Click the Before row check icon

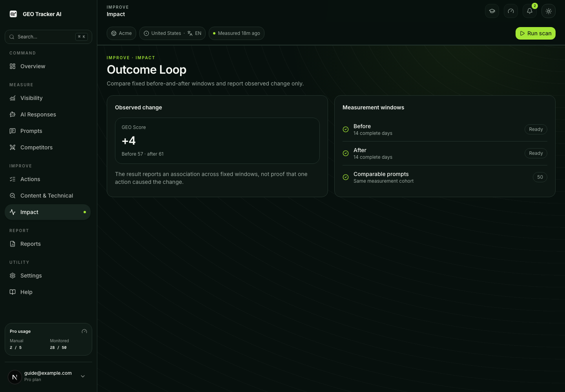(x=346, y=129)
